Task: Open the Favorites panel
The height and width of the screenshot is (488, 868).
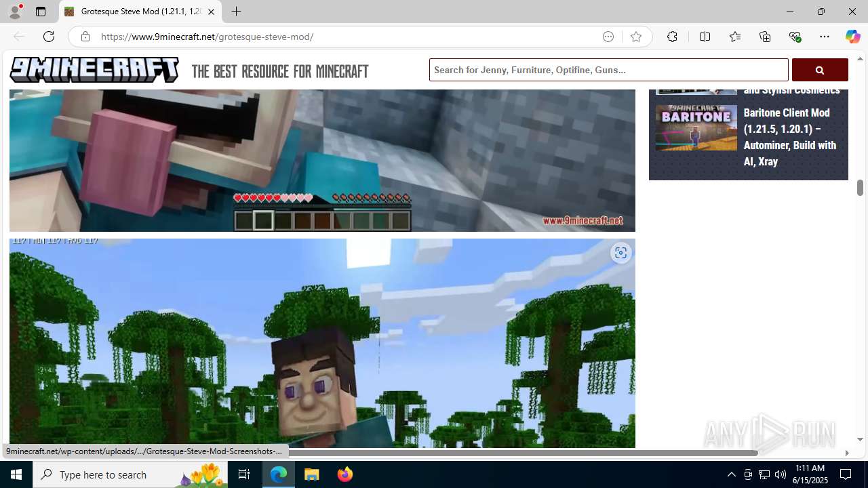Action: [735, 37]
